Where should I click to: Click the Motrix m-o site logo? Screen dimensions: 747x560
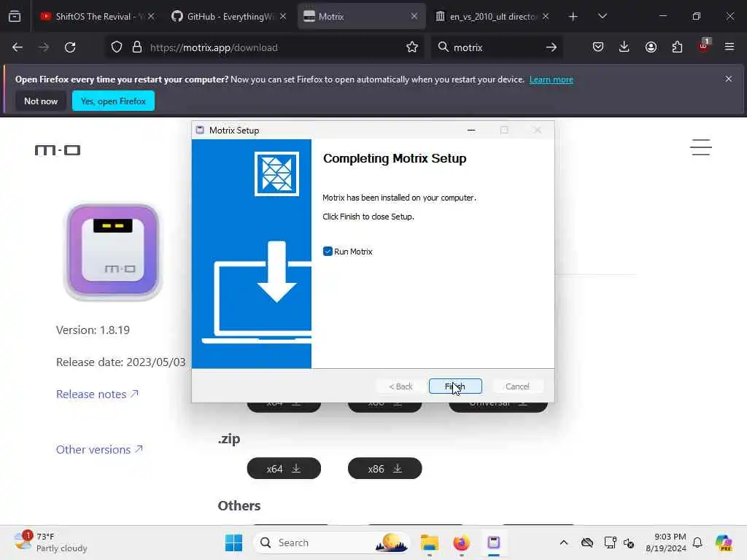coord(58,150)
